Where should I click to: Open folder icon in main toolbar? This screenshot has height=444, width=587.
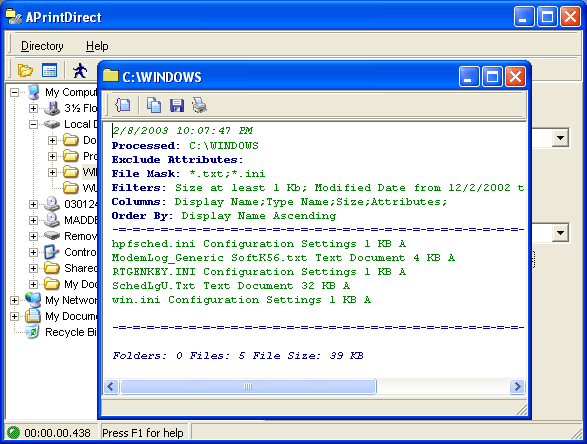25,70
